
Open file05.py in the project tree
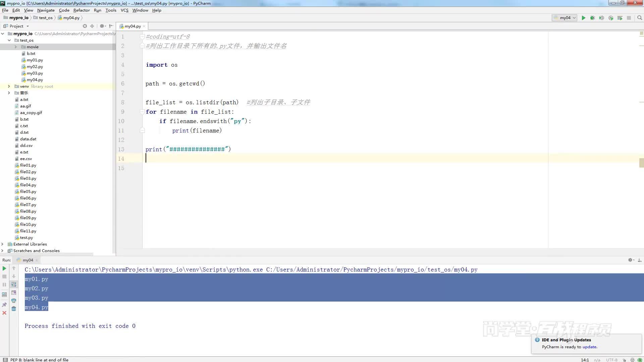(28, 191)
